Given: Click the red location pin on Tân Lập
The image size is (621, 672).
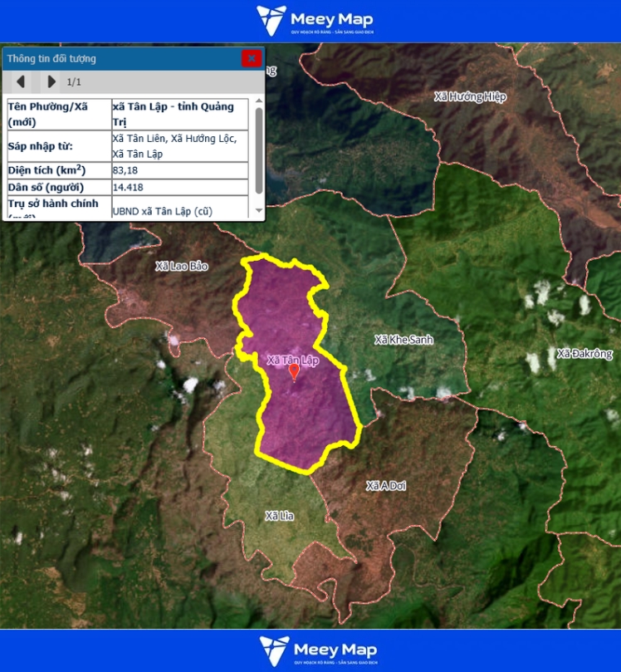Looking at the screenshot, I should point(294,372).
